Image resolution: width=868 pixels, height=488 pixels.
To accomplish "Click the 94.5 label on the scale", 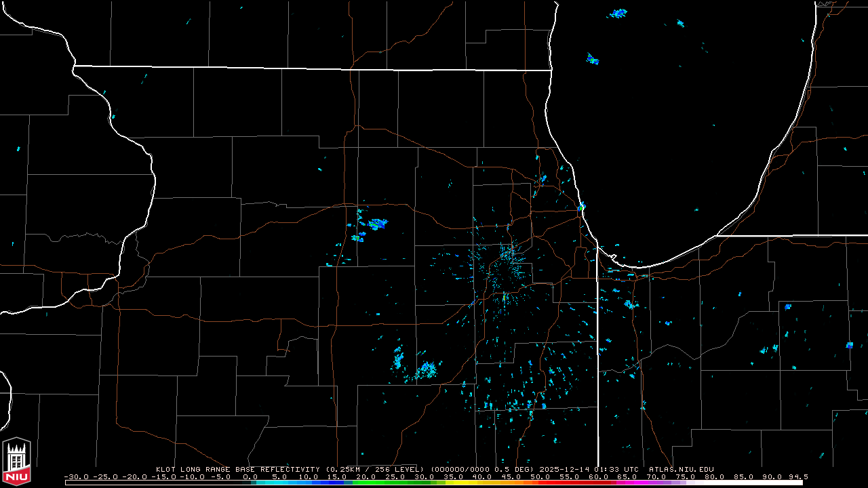I will point(797,476).
